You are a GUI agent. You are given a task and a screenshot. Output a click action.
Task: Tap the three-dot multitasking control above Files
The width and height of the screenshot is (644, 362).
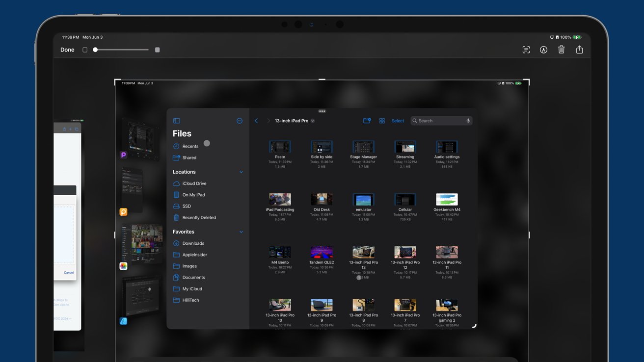(x=322, y=111)
